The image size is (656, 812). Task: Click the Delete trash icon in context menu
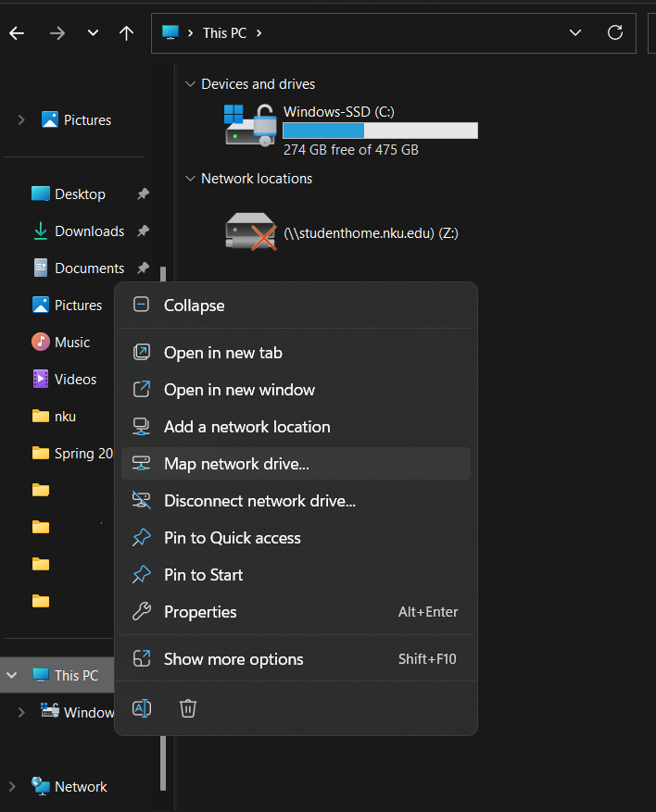pyautogui.click(x=188, y=708)
